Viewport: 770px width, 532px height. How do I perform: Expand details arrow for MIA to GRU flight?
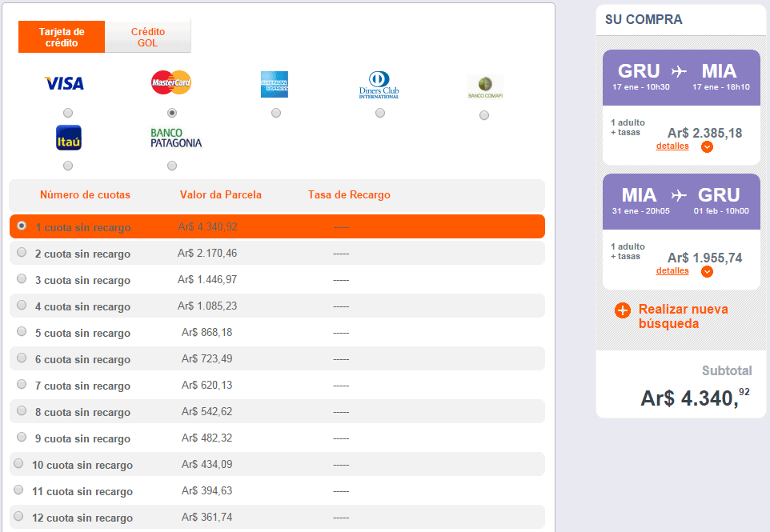point(707,271)
